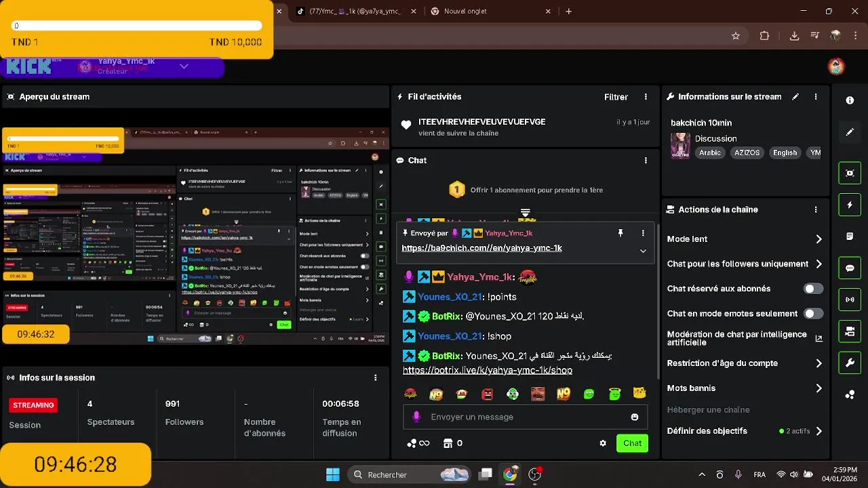Image resolution: width=868 pixels, height=488 pixels.
Task: Toggle the broadcast signal icon in sidebar
Action: (x=850, y=300)
